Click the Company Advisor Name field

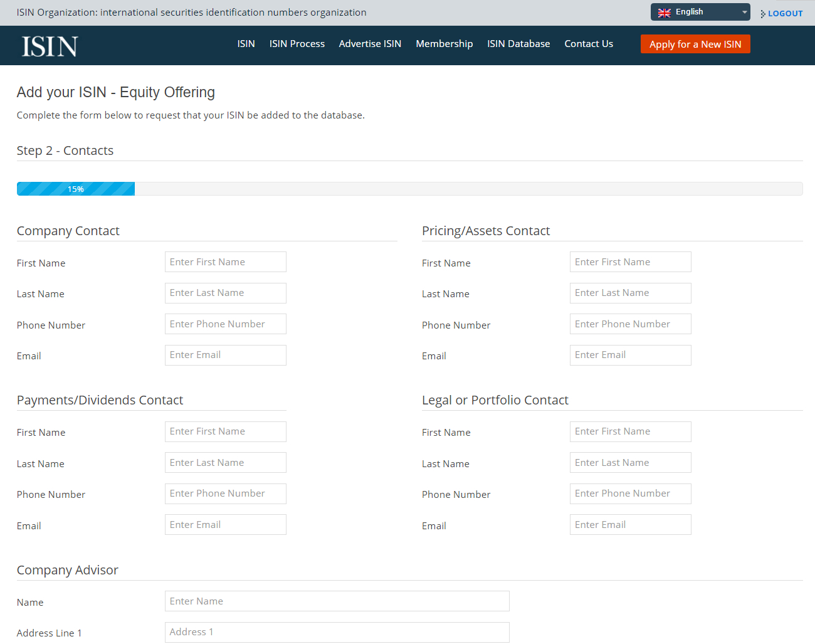click(x=337, y=601)
